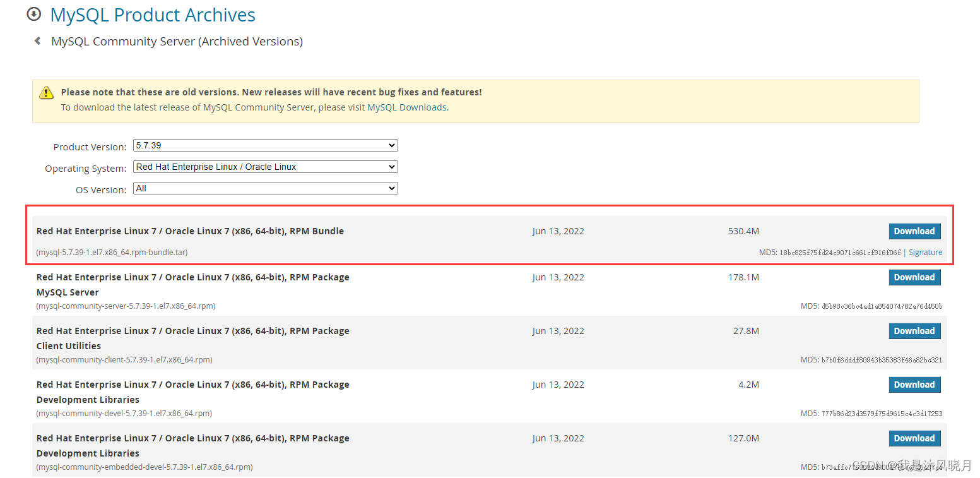Download the MySQL Server RPM Package

914,277
